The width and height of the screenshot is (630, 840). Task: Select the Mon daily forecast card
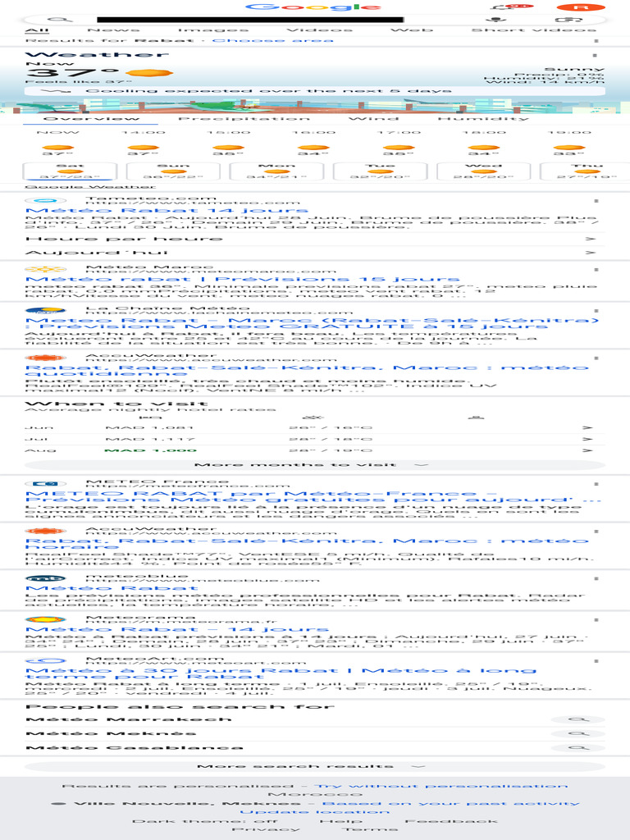[x=276, y=171]
